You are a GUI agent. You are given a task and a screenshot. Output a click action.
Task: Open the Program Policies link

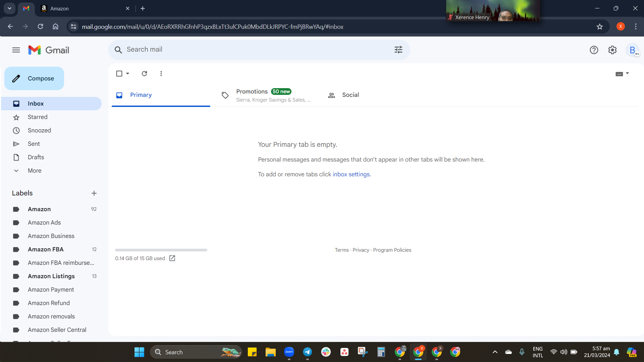392,250
